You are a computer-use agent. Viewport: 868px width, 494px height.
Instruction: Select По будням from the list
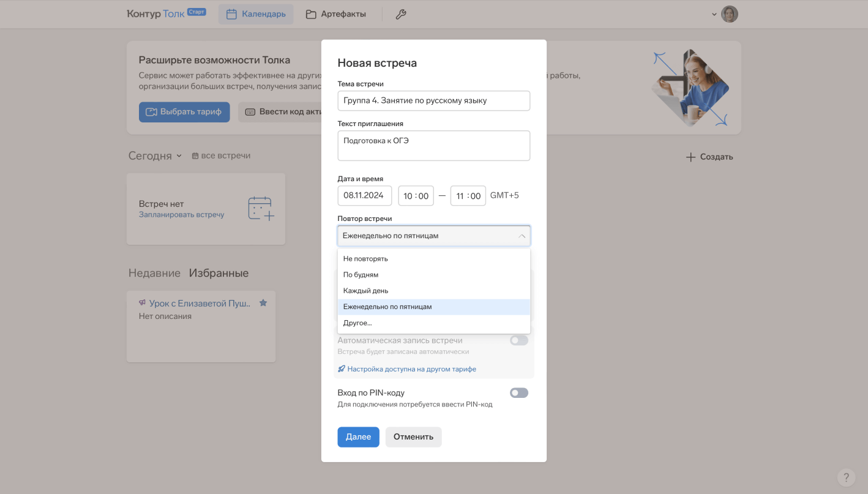point(361,275)
